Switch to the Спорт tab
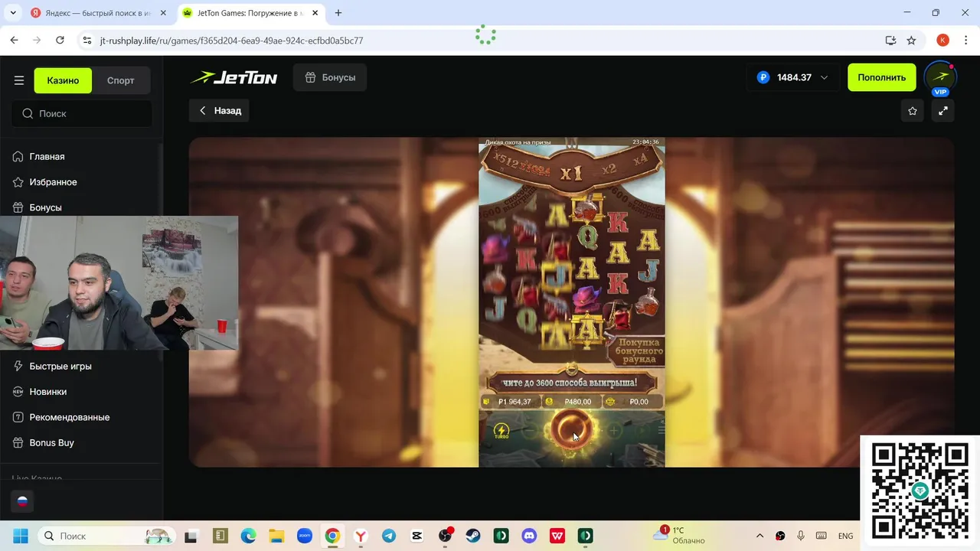Screen dimensions: 980x551 click(121, 80)
